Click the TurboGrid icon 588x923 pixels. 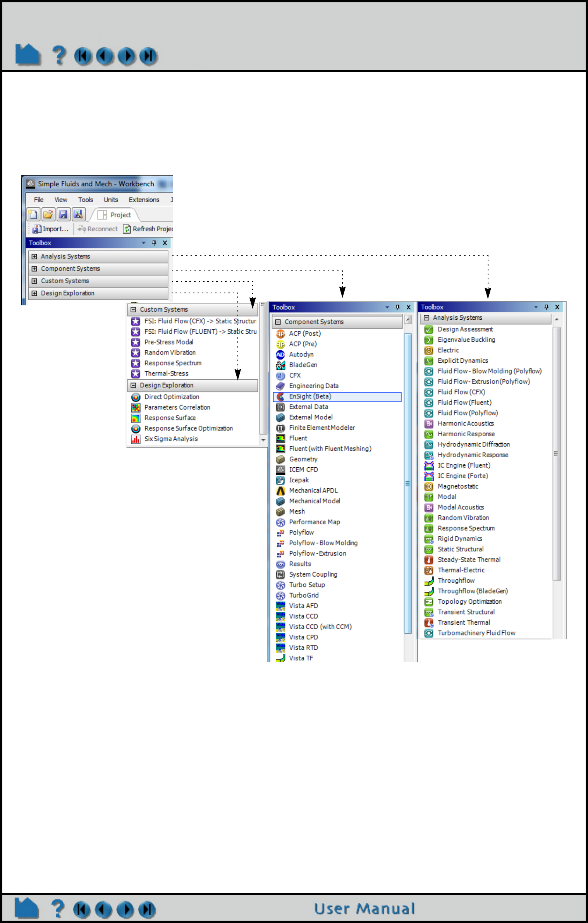tap(280, 595)
